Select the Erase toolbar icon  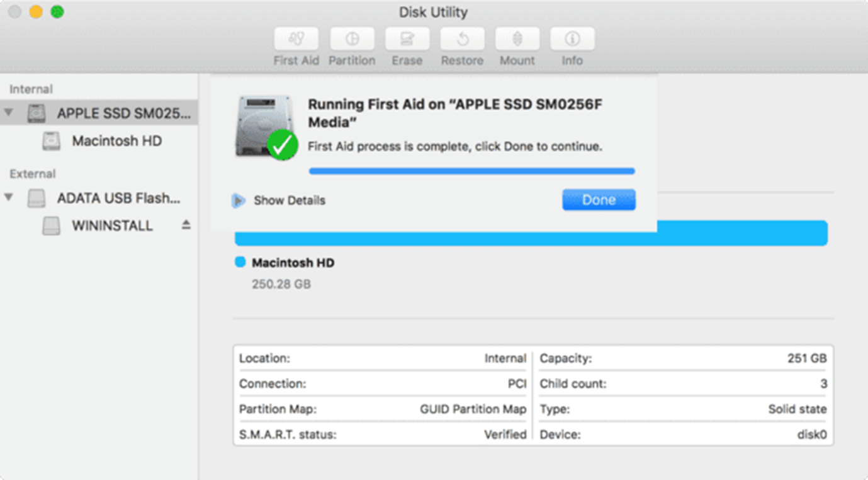(x=407, y=39)
